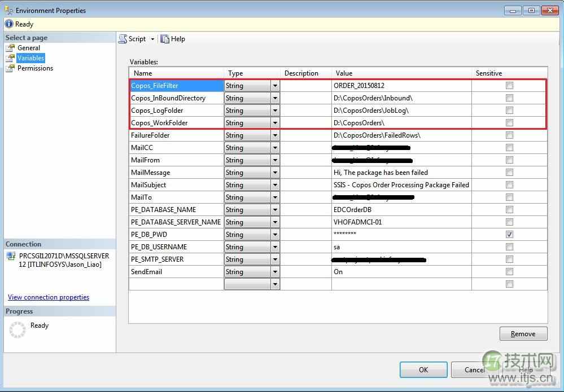Select the Variables page icon
The height and width of the screenshot is (392, 564).
[11, 58]
